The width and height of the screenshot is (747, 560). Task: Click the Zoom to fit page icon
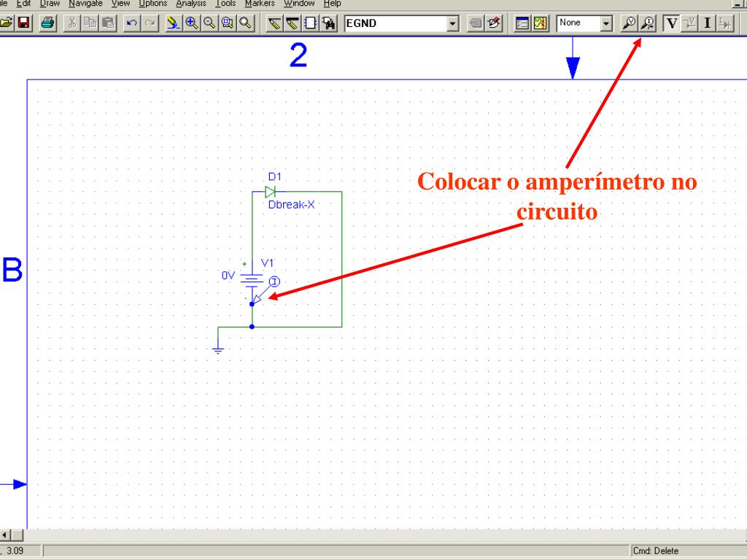[246, 23]
